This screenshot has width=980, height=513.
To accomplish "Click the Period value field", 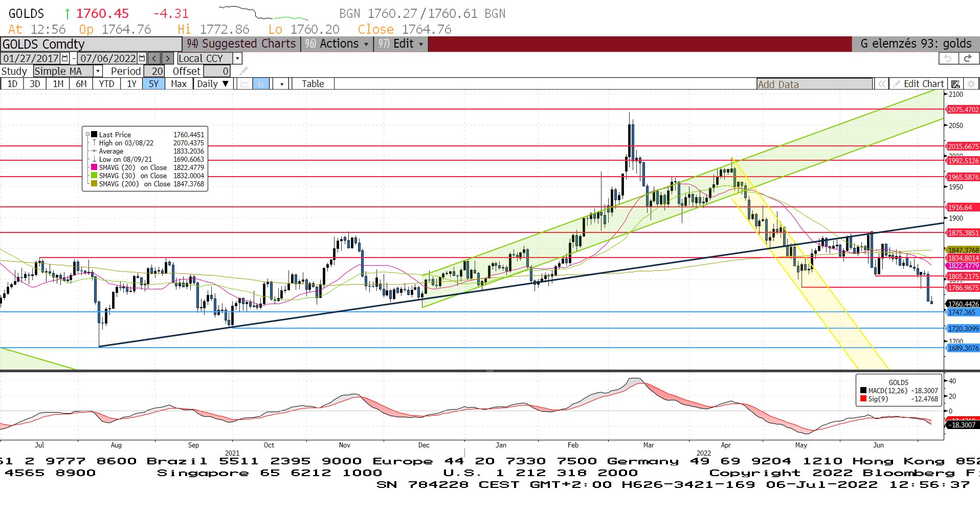I will click(x=154, y=71).
